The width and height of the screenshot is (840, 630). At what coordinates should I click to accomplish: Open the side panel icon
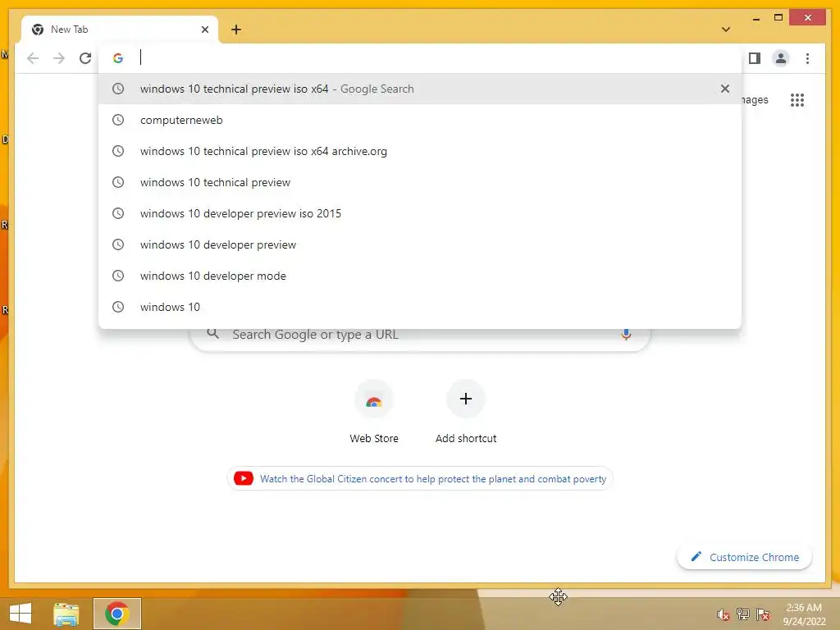(755, 58)
